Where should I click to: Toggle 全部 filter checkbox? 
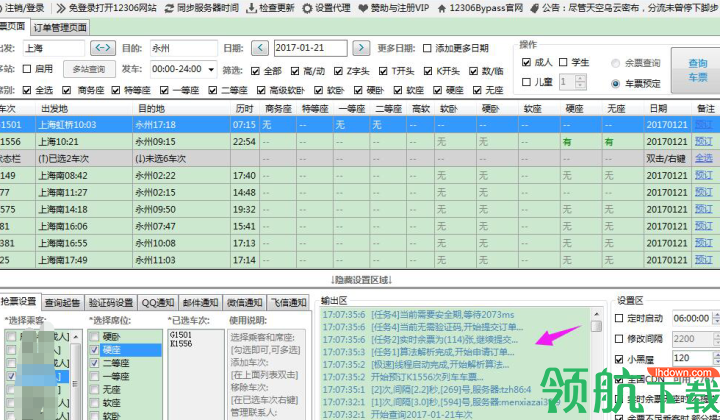point(255,71)
